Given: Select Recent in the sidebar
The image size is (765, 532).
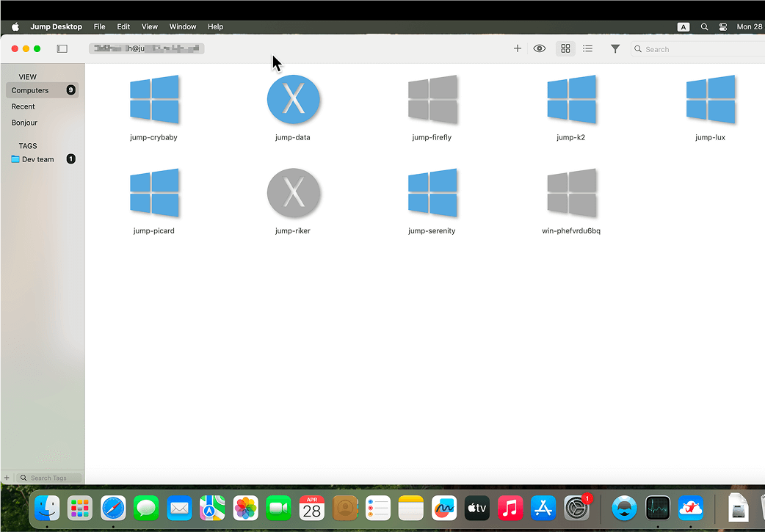Looking at the screenshot, I should click(23, 106).
